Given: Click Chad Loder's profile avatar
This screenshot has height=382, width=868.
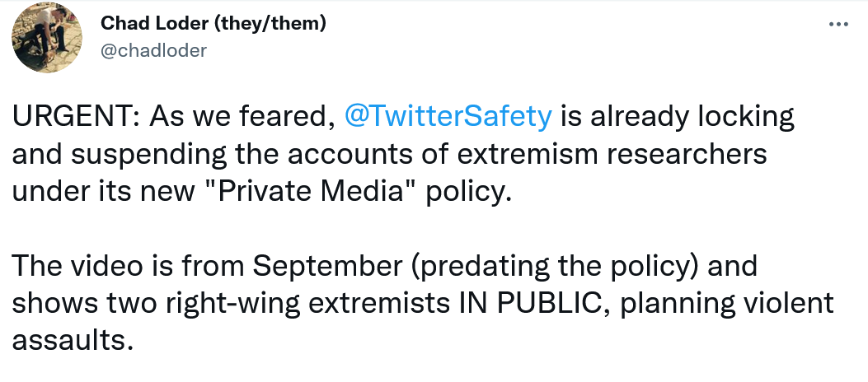Looking at the screenshot, I should [x=46, y=37].
